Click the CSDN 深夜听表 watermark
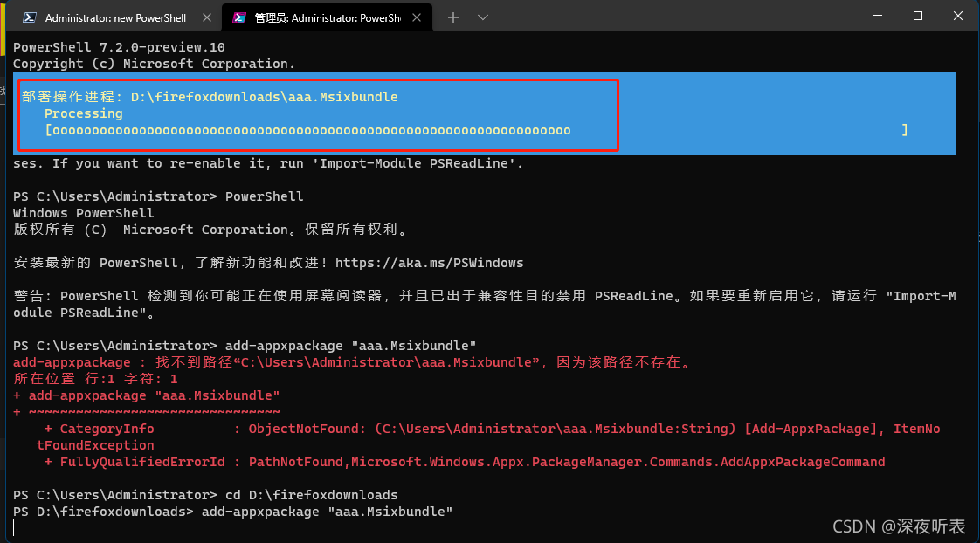 pyautogui.click(x=900, y=526)
